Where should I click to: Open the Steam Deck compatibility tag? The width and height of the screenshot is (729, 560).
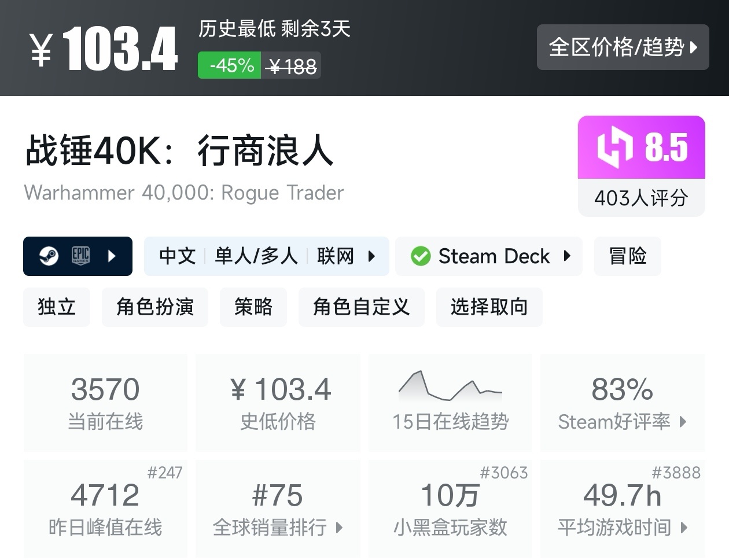(489, 256)
